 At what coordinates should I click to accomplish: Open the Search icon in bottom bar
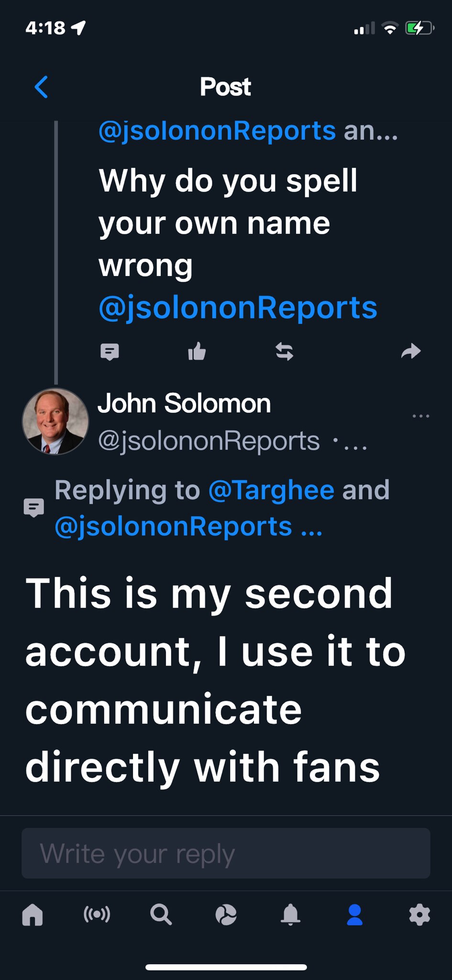pos(161,915)
